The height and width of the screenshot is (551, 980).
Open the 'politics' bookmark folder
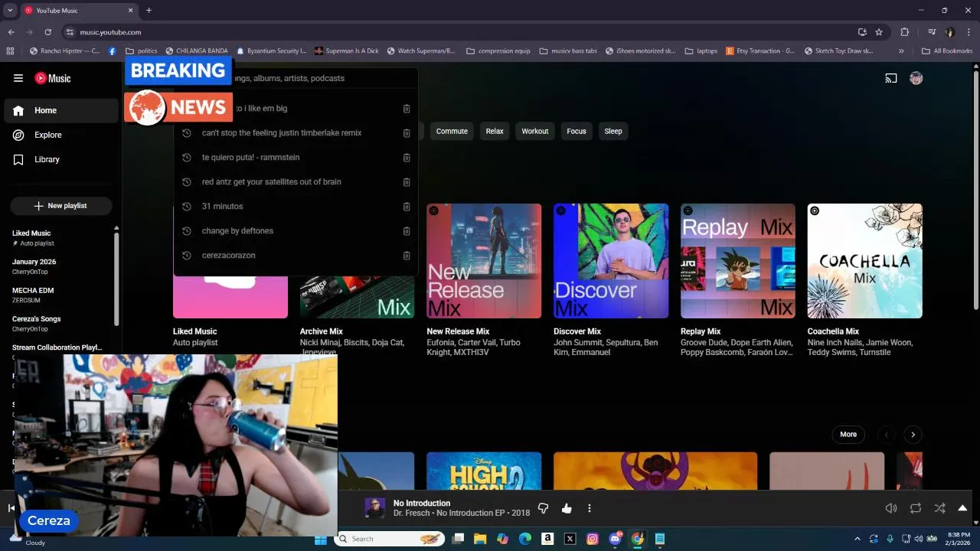tap(141, 51)
